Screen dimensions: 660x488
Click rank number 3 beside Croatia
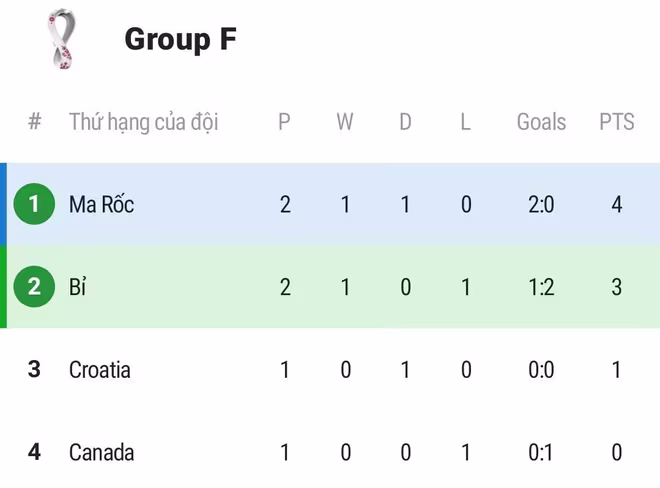pos(34,370)
